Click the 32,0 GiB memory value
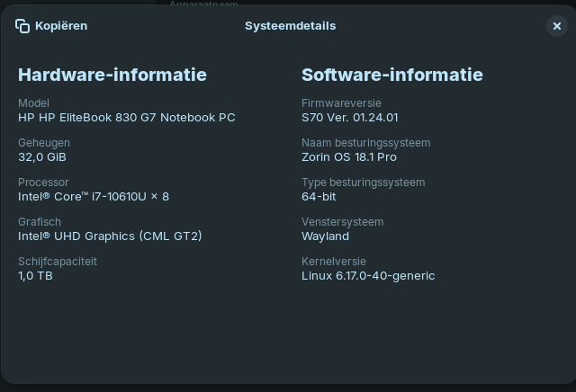 pyautogui.click(x=42, y=157)
